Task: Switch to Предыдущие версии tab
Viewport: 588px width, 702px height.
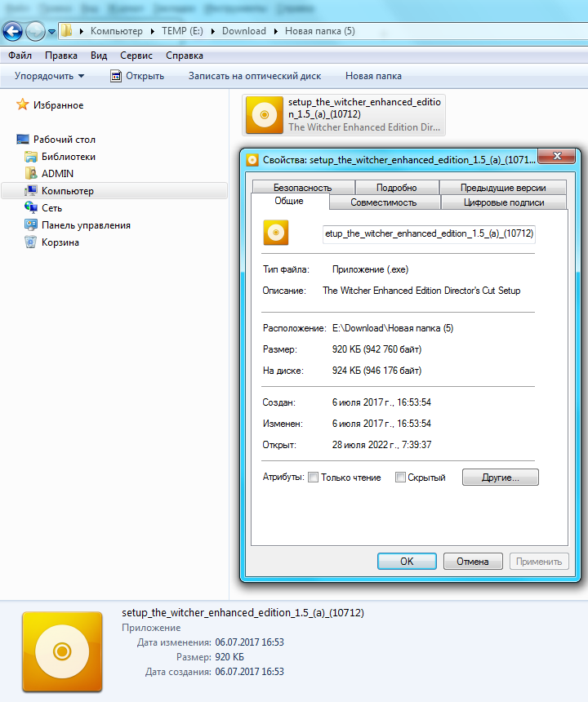Action: [503, 187]
